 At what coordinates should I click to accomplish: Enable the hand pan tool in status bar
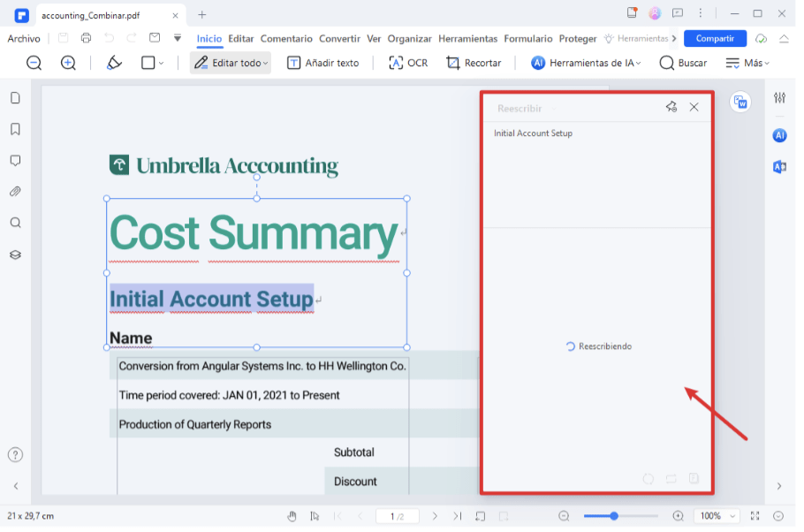[x=292, y=516]
